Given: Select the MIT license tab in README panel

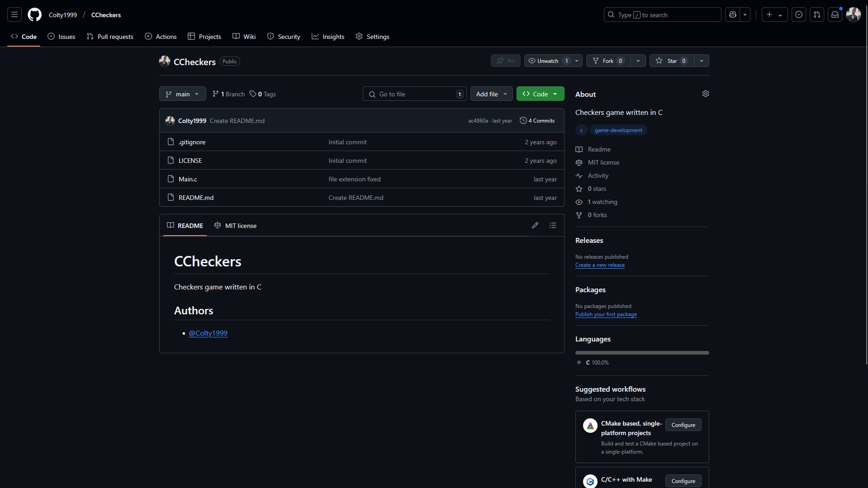Looking at the screenshot, I should (235, 225).
